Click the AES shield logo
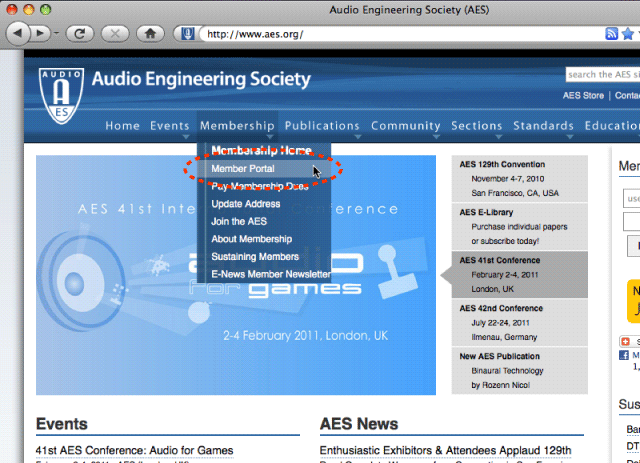640x463 pixels. (62, 96)
